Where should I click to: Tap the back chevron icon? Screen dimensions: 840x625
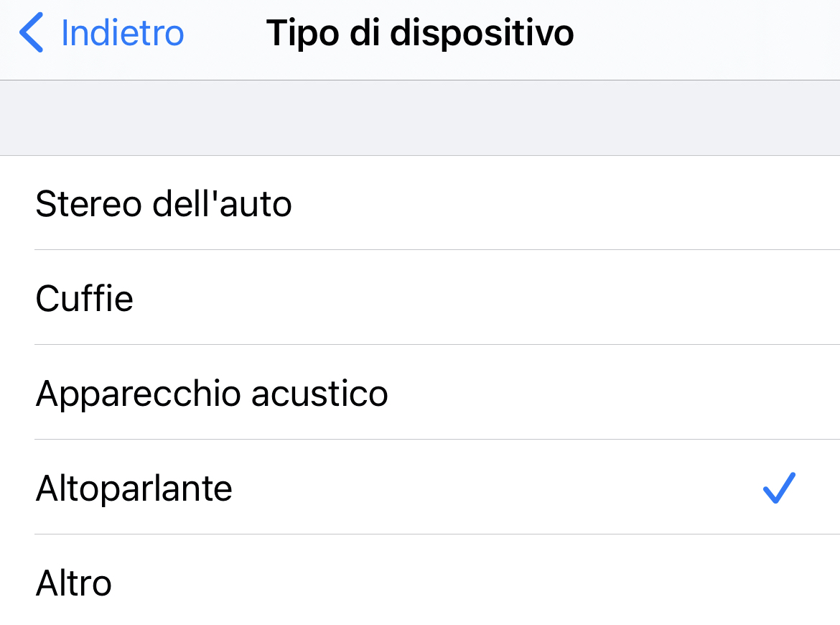[x=30, y=32]
